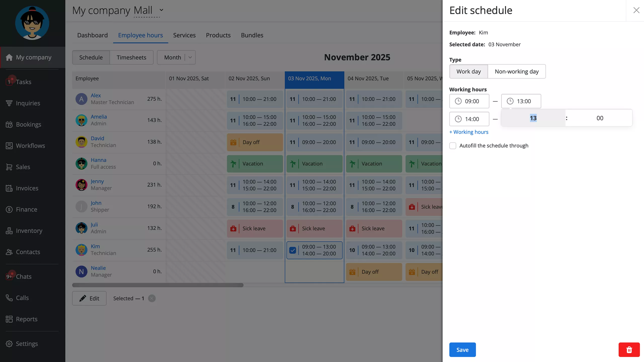Switch to the Services tab
This screenshot has width=644, height=362.
point(184,35)
